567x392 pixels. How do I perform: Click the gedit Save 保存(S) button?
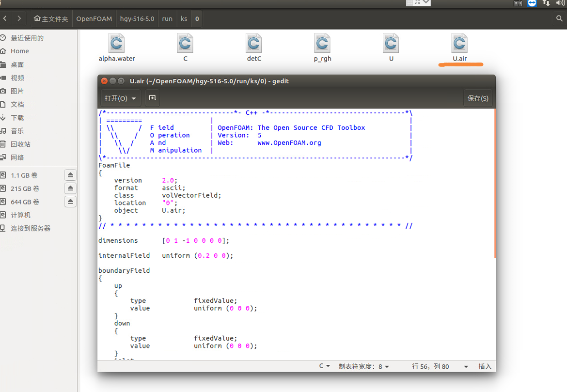(x=478, y=98)
